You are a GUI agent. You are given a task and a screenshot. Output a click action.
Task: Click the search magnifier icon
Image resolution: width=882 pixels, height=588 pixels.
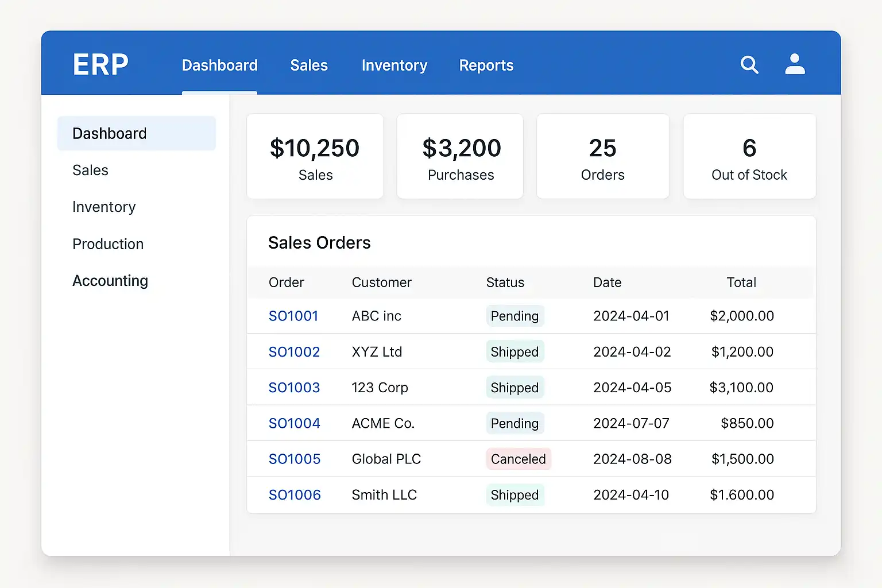pos(749,65)
